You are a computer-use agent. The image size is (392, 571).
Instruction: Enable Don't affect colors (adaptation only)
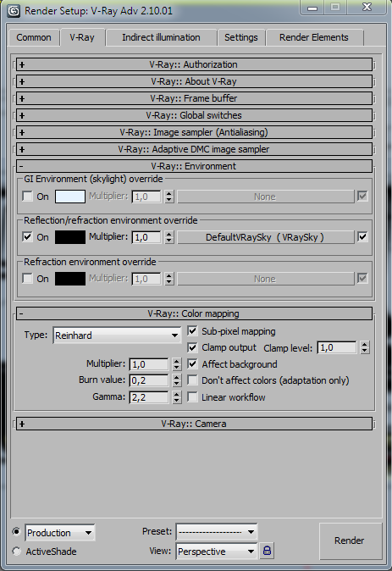click(192, 380)
